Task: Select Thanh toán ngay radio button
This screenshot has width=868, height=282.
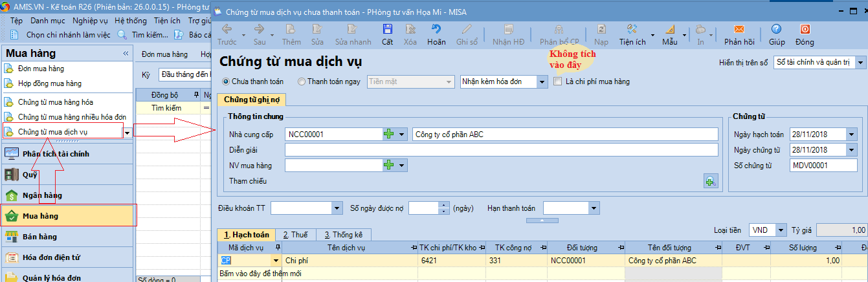Action: pos(302,81)
